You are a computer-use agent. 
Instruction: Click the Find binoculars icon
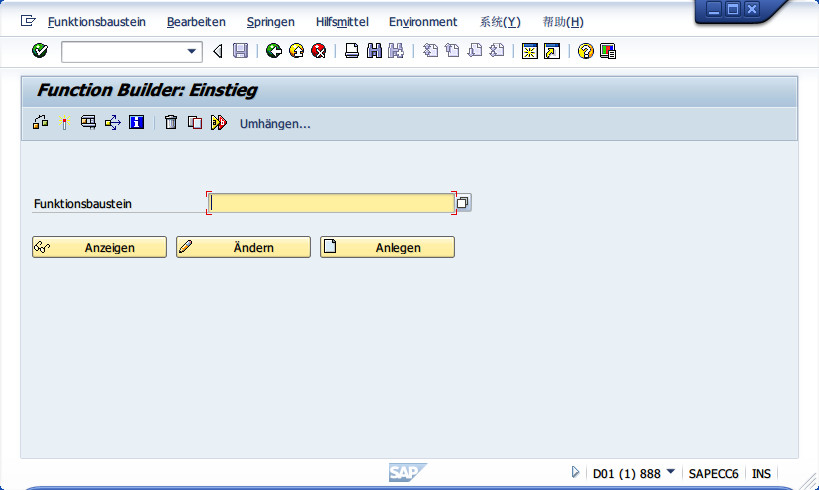pos(374,51)
